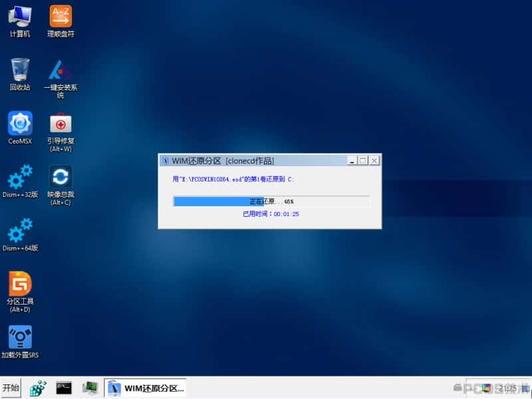The height and width of the screenshot is (399, 532).
Task: Open the computer monitor taskbar icon
Action: [x=90, y=388]
